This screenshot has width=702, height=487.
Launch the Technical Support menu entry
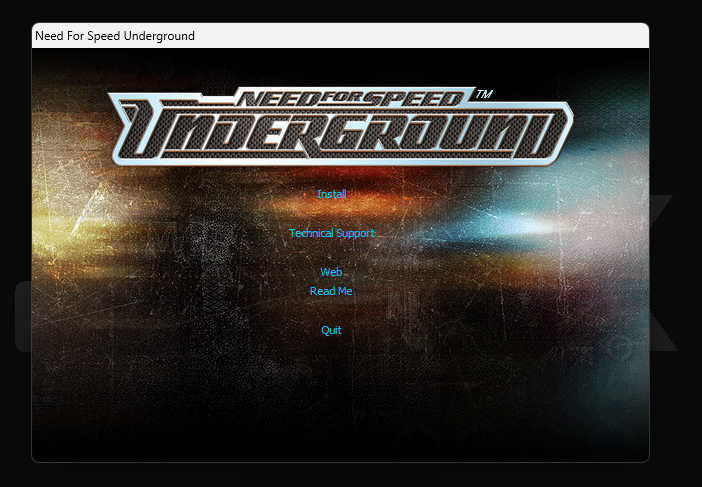pyautogui.click(x=331, y=233)
